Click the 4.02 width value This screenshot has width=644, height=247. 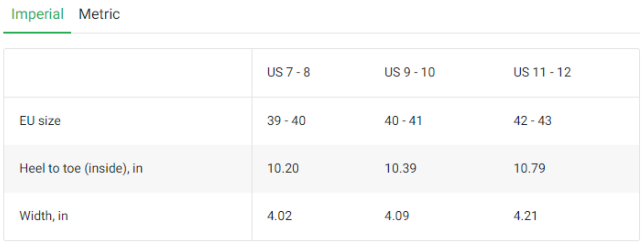coord(279,216)
